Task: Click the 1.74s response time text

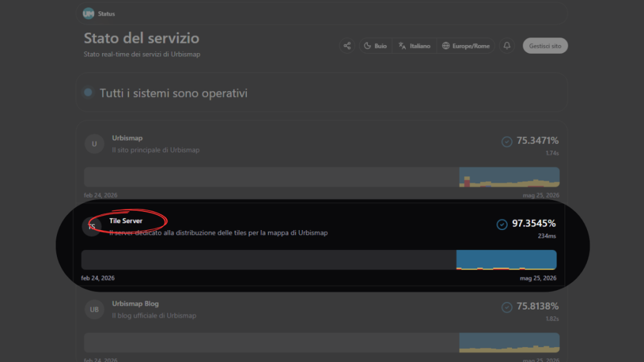Action: 552,153
